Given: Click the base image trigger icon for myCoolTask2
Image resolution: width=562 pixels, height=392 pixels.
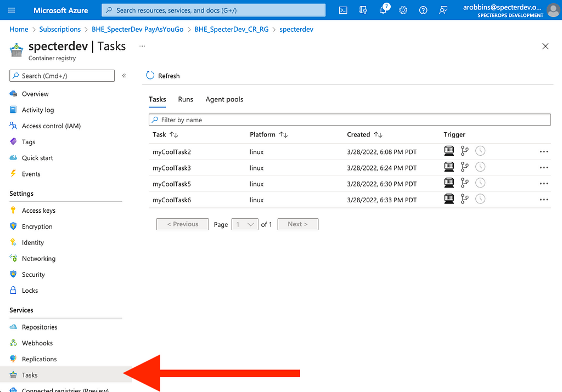Looking at the screenshot, I should (449, 151).
